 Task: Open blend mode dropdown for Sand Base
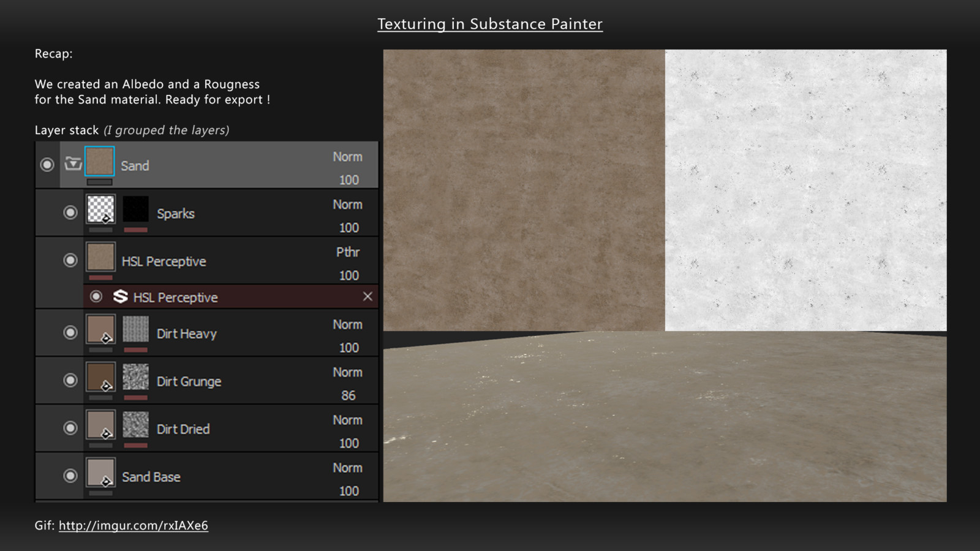(347, 468)
